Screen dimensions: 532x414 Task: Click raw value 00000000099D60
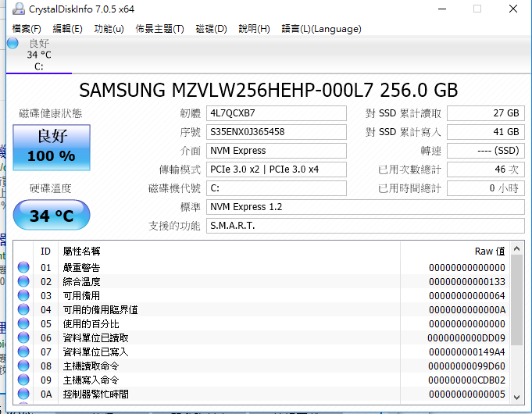point(466,366)
